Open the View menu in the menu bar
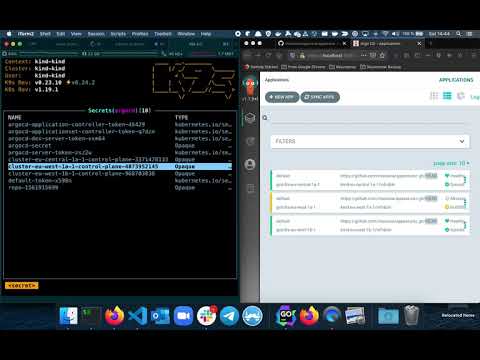 point(76,34)
